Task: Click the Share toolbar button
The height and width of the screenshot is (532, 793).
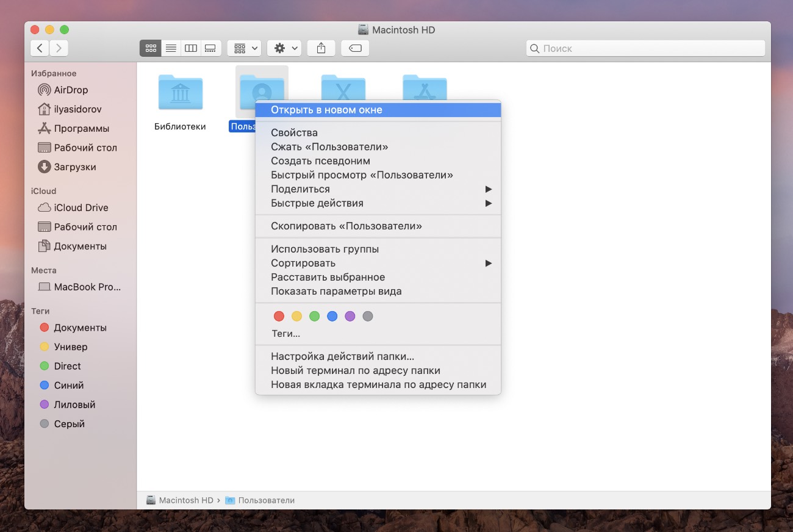Action: click(x=321, y=48)
